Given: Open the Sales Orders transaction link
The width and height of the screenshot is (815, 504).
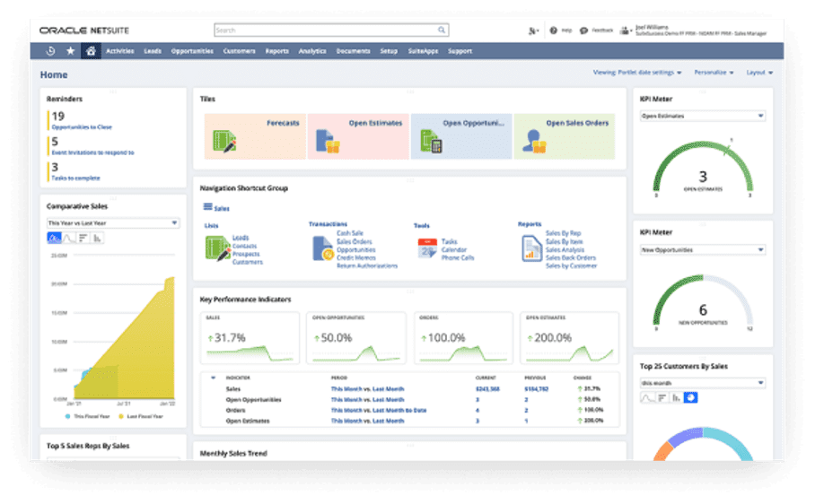Looking at the screenshot, I should pyautogui.click(x=355, y=241).
